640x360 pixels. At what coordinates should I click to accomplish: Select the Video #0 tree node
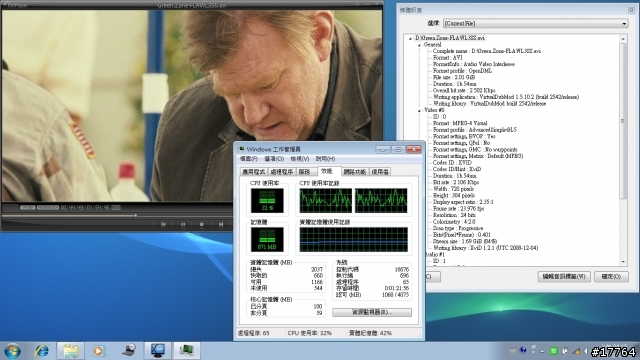click(x=434, y=110)
